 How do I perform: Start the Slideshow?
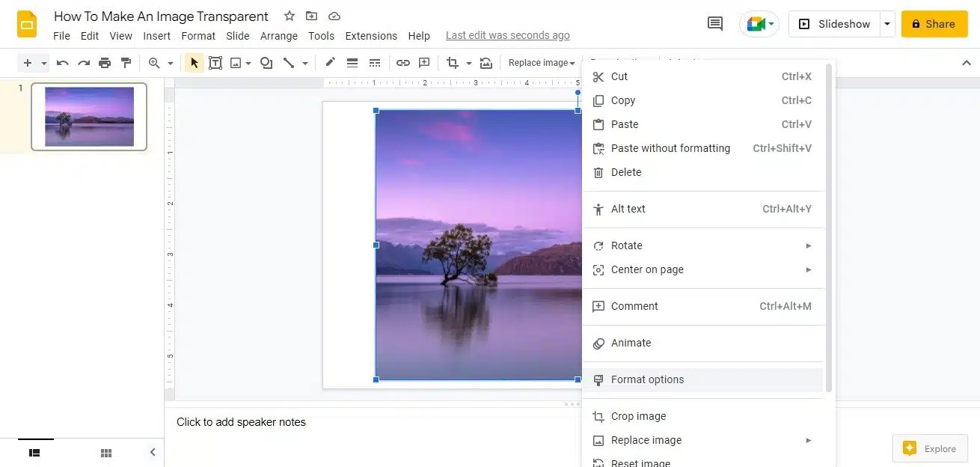coord(834,24)
